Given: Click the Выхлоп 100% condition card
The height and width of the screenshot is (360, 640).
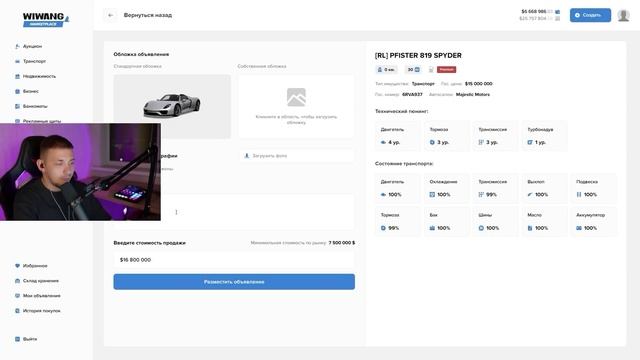Looking at the screenshot, I should (544, 188).
